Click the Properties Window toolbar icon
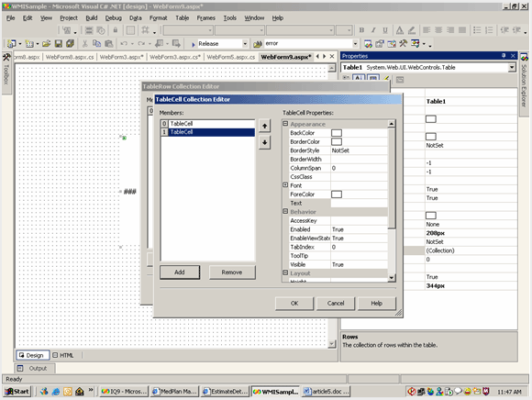532x400 pixels. pos(380,43)
